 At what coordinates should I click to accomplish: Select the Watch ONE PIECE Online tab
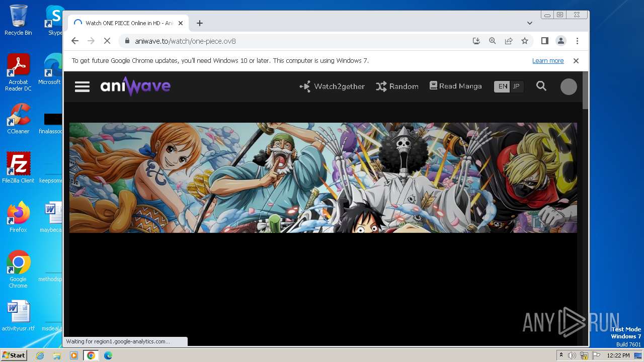[128, 23]
